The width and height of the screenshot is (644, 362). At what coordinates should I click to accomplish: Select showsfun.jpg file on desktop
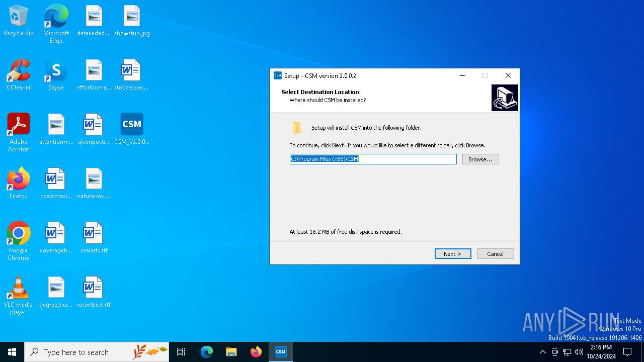pos(132,21)
